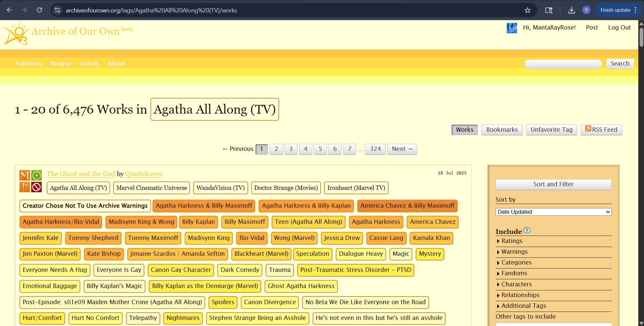
Task: Select the Ghost Agatha Harkness tag
Action: (301, 286)
